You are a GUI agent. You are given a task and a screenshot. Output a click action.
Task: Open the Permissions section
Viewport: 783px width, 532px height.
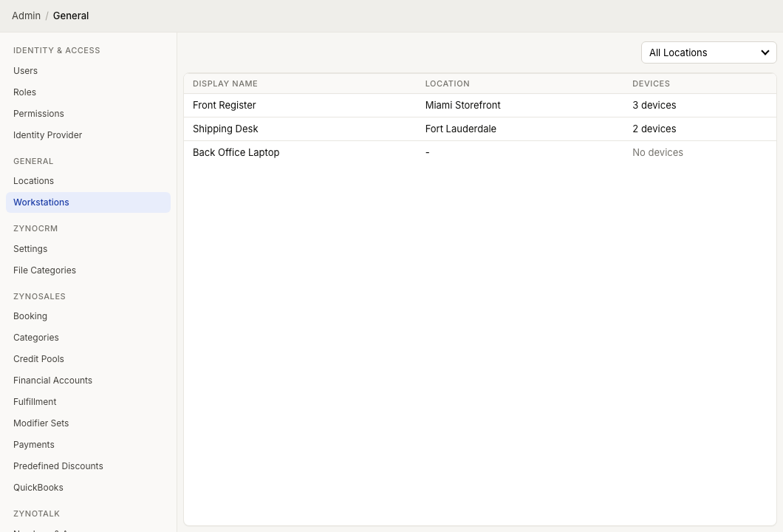(88, 114)
